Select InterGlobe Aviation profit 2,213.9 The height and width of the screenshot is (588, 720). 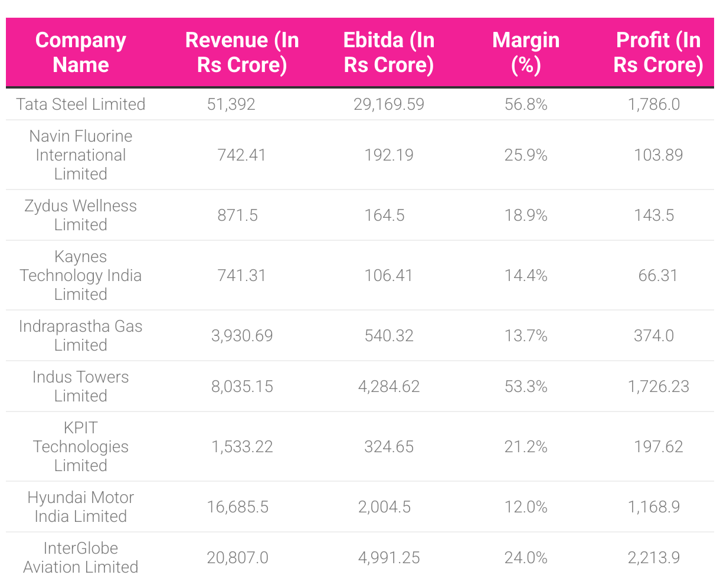[x=654, y=558]
